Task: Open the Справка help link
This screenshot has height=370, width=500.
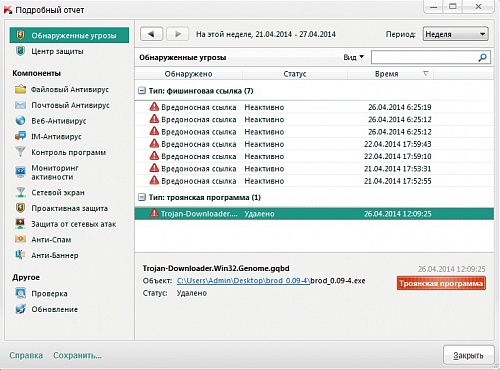Action: tap(26, 355)
